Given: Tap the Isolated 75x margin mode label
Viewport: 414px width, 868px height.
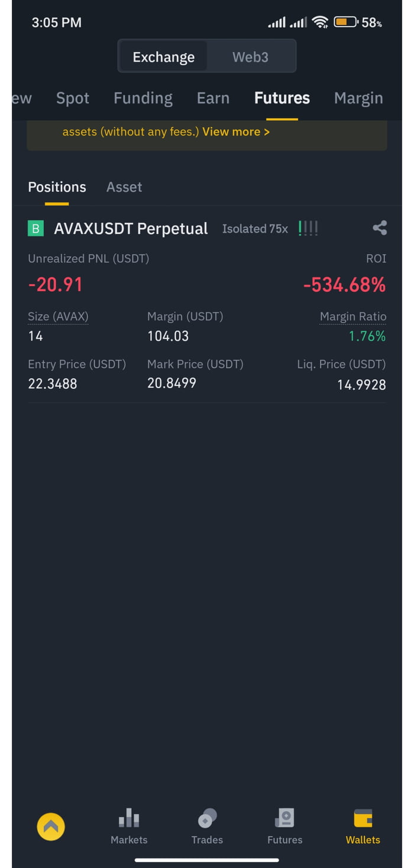Looking at the screenshot, I should [255, 228].
